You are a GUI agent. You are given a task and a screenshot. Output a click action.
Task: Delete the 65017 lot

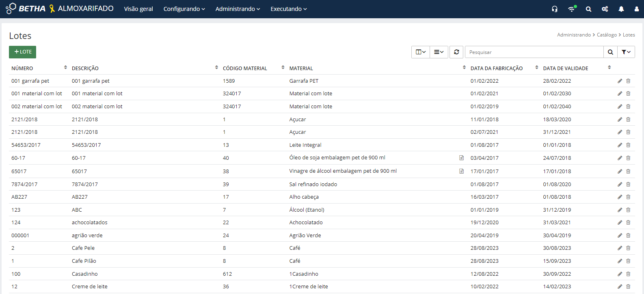click(628, 172)
